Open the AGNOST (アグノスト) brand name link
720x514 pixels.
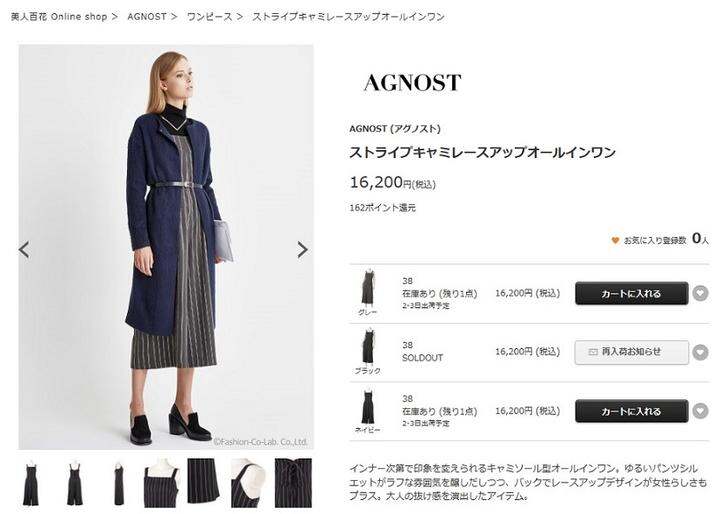395,129
